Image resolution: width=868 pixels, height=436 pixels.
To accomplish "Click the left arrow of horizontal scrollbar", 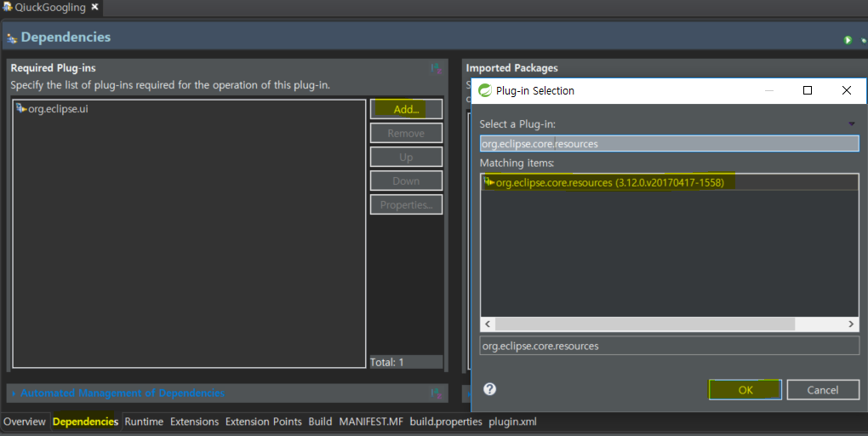I will [x=488, y=324].
